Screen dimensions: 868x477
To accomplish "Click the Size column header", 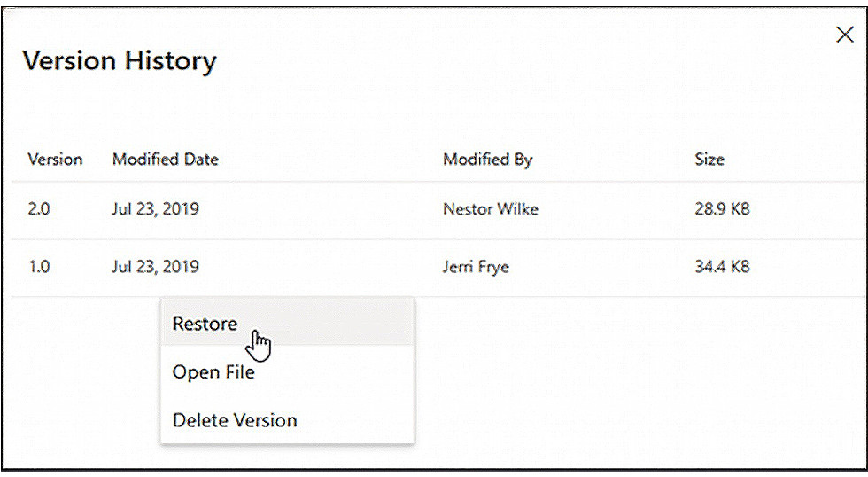I will [709, 160].
